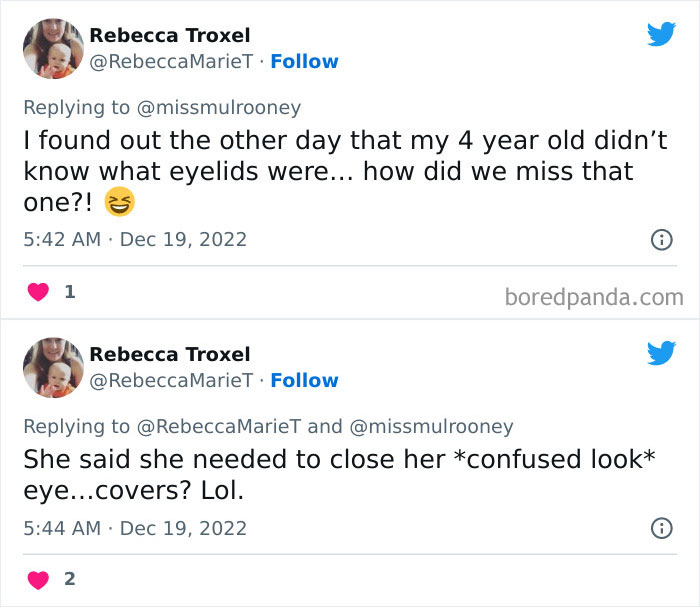Image resolution: width=700 pixels, height=607 pixels.
Task: Click the laughing emoji in the eyelids tweet
Action: pos(118,202)
